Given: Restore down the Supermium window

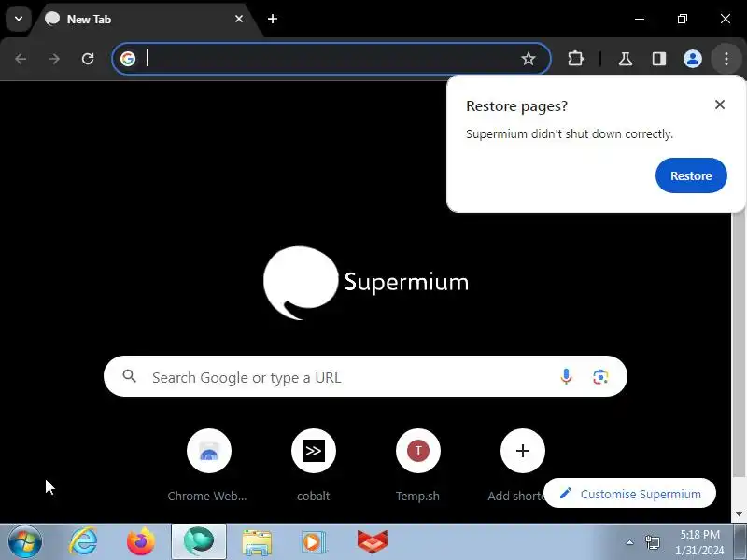Looking at the screenshot, I should 683,19.
